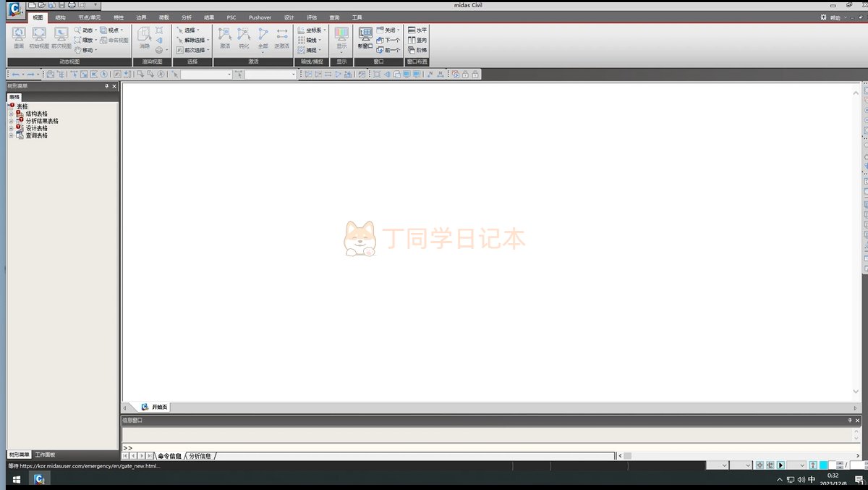
Task: Click the 逆激活 inverse activate icon
Action: pyautogui.click(x=281, y=38)
